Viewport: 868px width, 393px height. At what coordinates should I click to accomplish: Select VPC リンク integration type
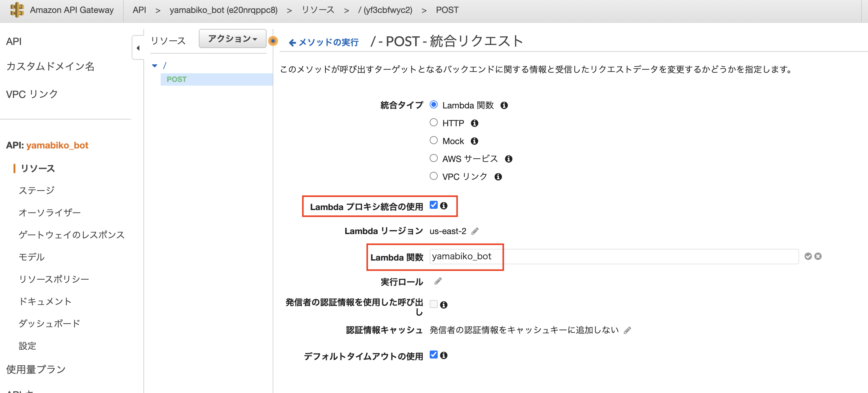click(434, 176)
